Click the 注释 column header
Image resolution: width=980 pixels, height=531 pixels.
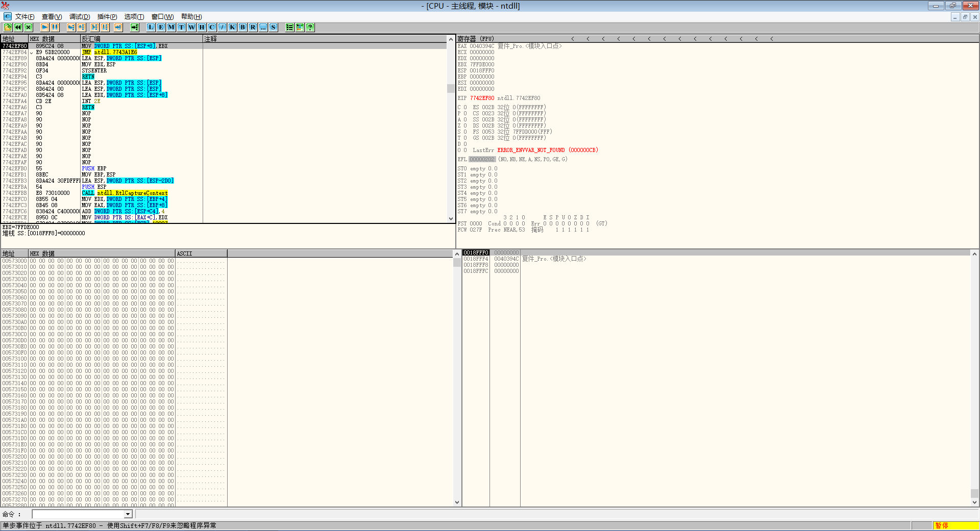coord(325,39)
